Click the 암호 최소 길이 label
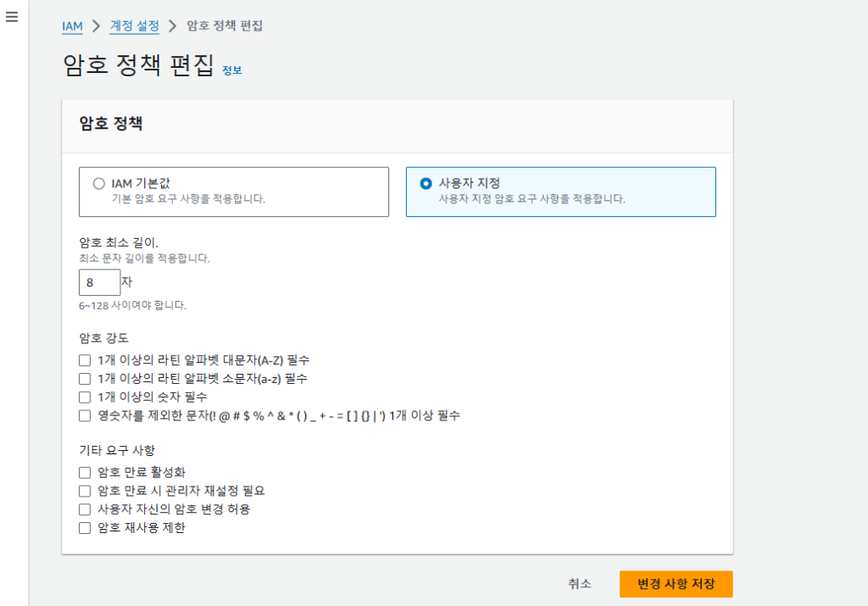The height and width of the screenshot is (606, 868). coord(119,242)
